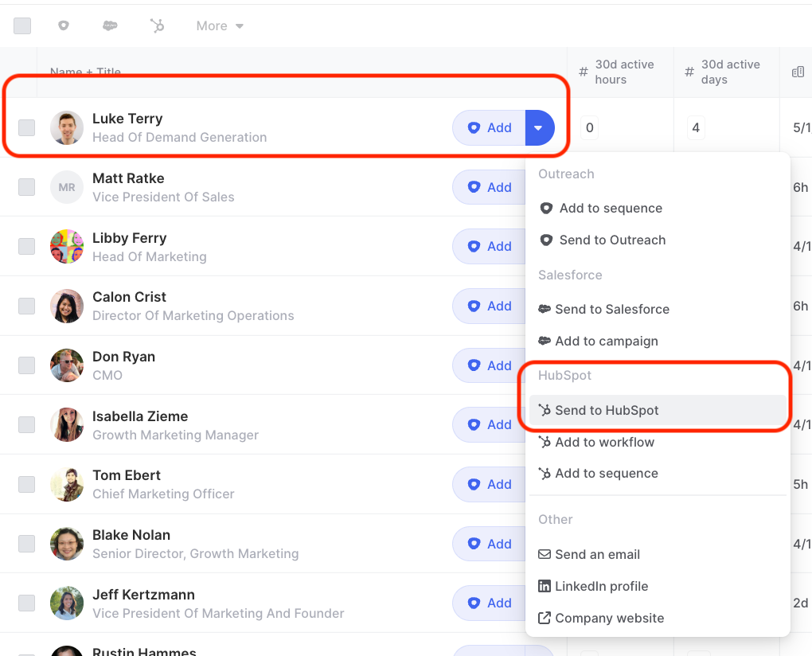Click the title Growth Marketing Manager

pos(176,435)
